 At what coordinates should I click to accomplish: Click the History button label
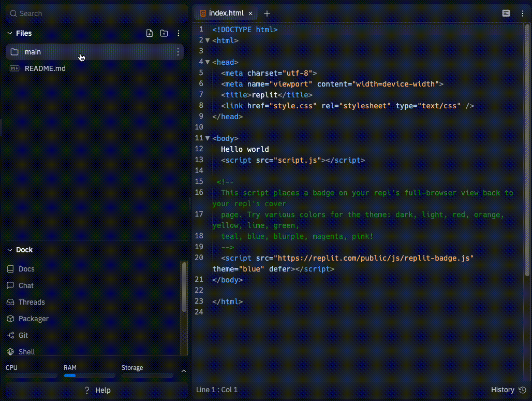coord(503,390)
